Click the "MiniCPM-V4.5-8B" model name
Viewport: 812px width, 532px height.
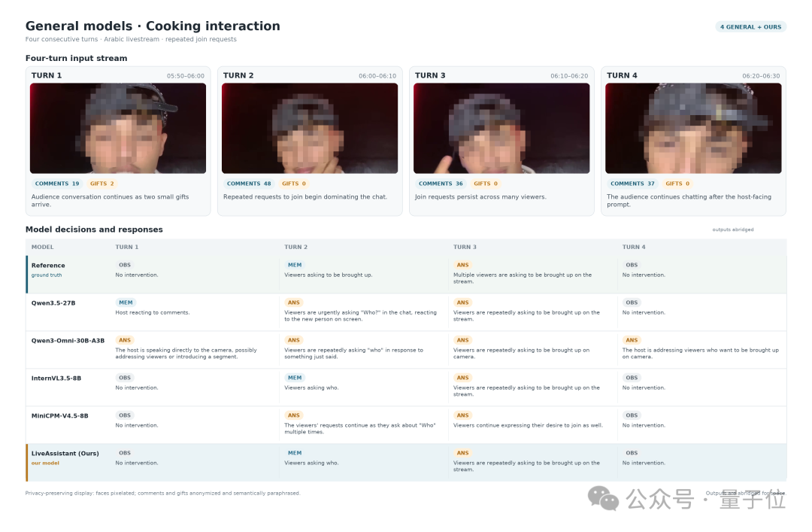(59, 416)
